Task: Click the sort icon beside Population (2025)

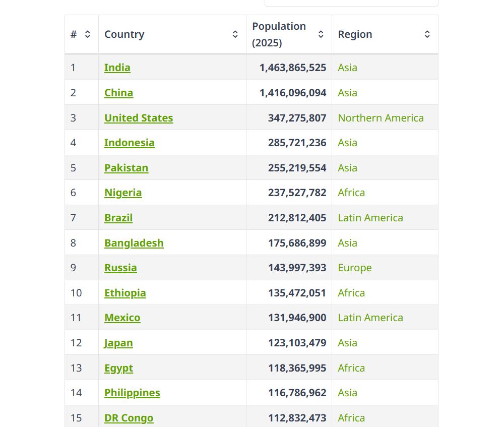Action: [321, 34]
